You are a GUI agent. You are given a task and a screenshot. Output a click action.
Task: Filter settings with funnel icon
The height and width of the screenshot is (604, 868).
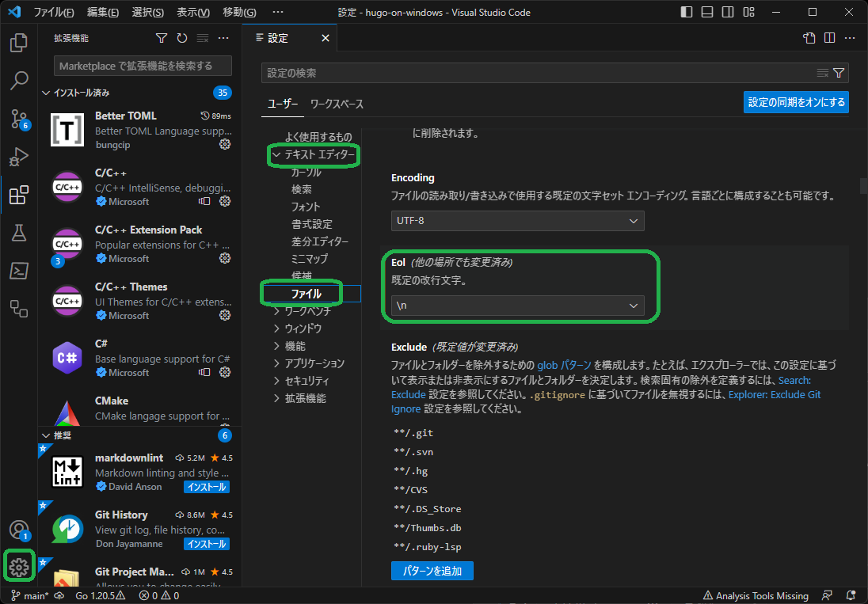pyautogui.click(x=839, y=73)
